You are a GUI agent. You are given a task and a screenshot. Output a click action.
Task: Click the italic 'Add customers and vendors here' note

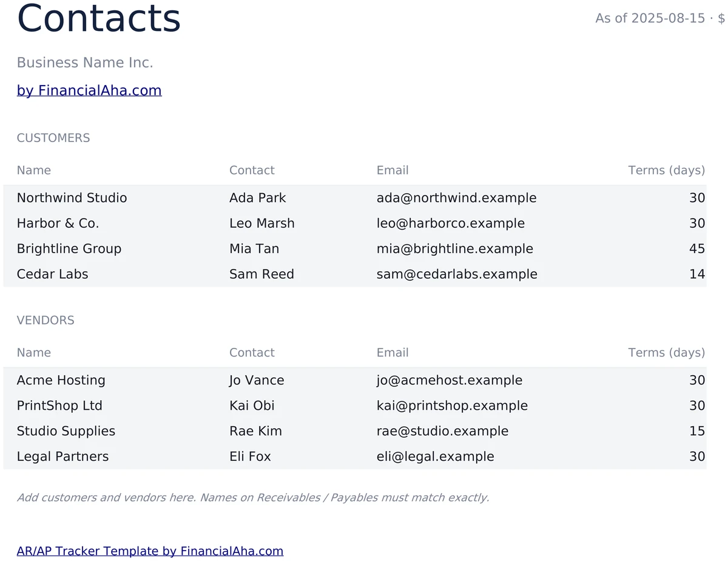[x=253, y=497]
